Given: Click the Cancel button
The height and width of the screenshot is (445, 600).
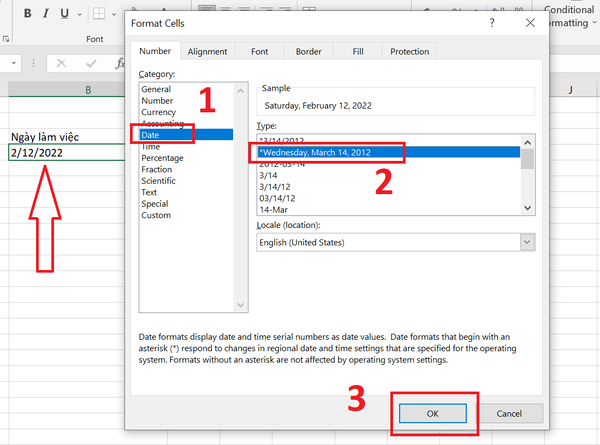Looking at the screenshot, I should (509, 414).
